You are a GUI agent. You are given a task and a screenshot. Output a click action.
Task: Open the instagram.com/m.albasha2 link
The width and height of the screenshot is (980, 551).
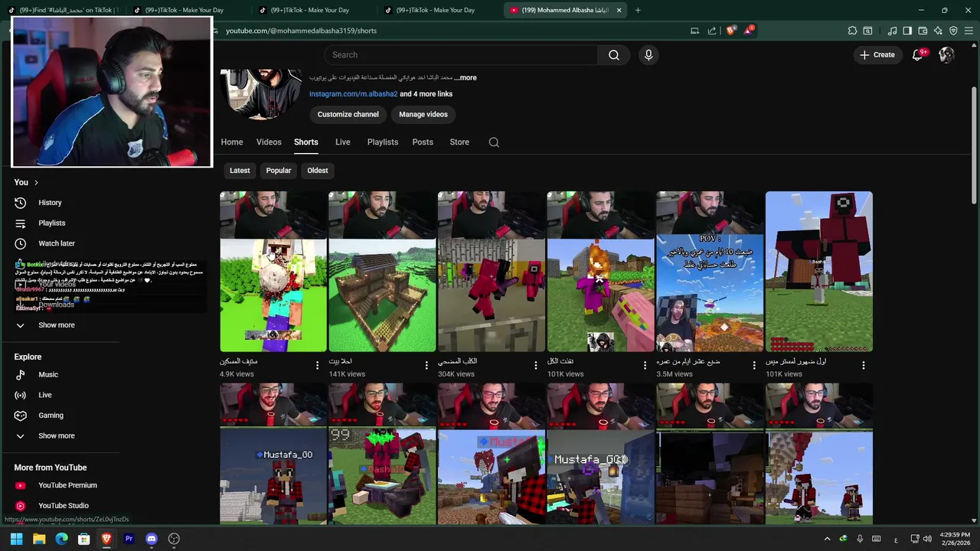353,94
